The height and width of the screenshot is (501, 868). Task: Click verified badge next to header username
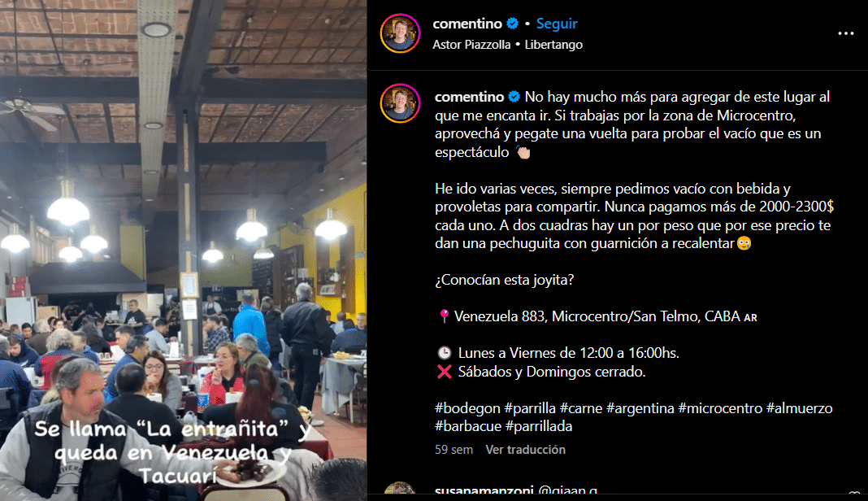[513, 24]
